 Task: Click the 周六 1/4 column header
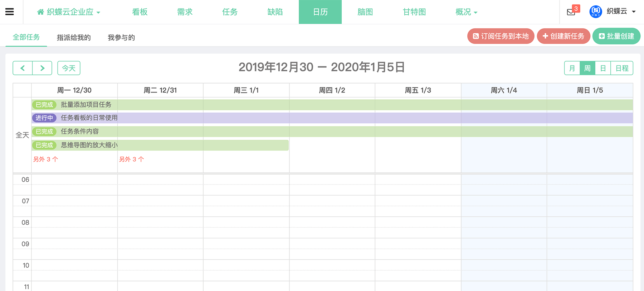[504, 90]
